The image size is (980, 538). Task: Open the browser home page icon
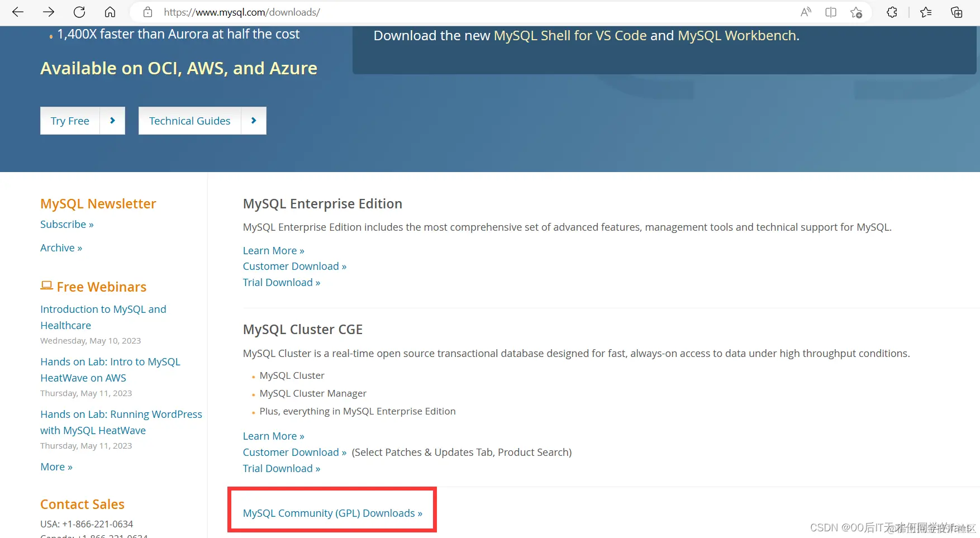pos(110,12)
